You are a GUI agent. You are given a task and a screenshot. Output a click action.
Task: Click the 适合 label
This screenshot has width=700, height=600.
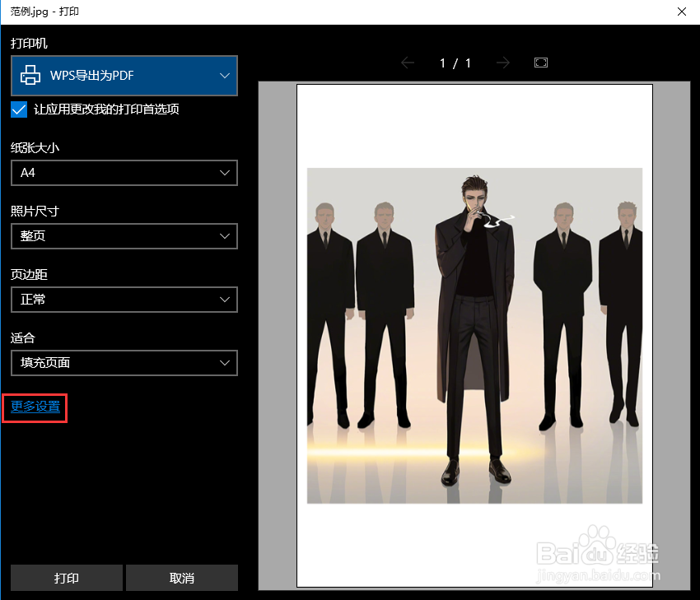point(23,337)
